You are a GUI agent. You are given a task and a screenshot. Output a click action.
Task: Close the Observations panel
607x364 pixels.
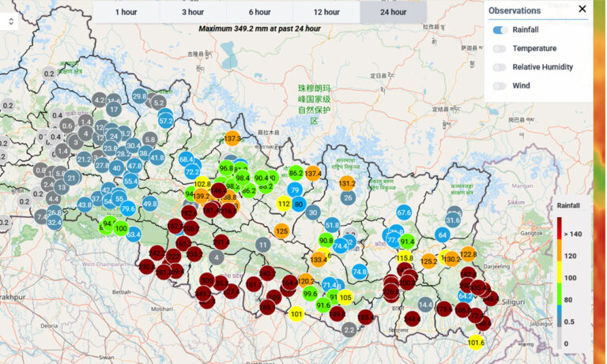(x=582, y=9)
